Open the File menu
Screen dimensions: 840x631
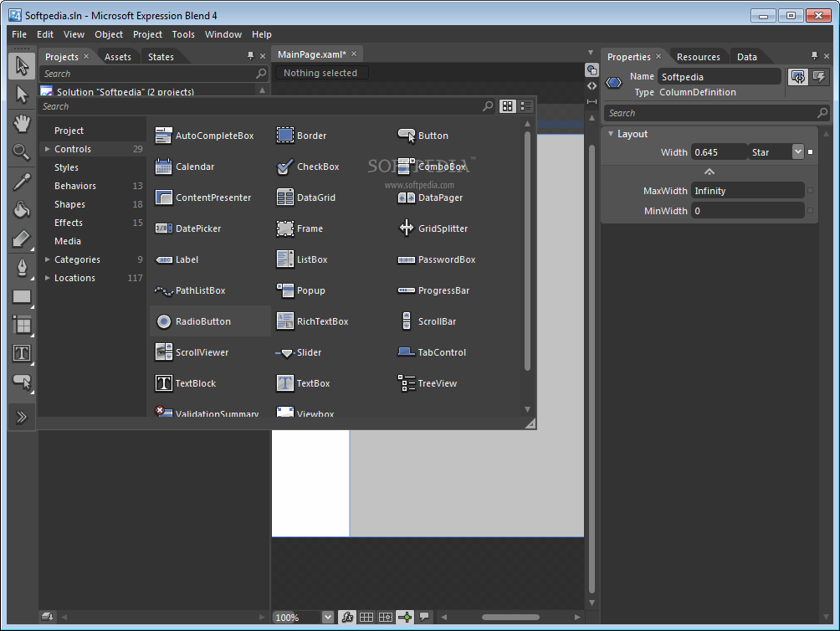[x=19, y=34]
